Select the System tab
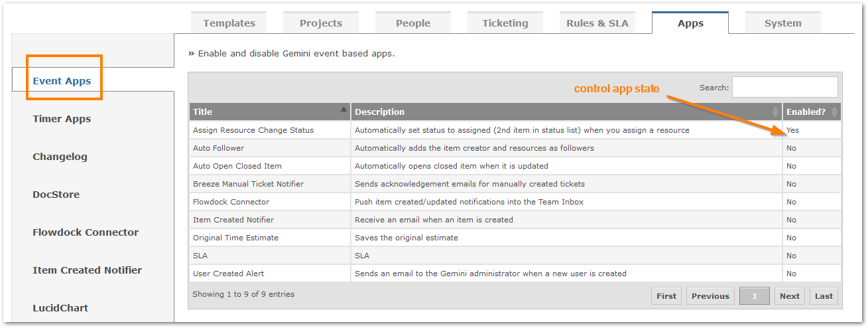Image resolution: width=868 pixels, height=328 pixels. [782, 23]
